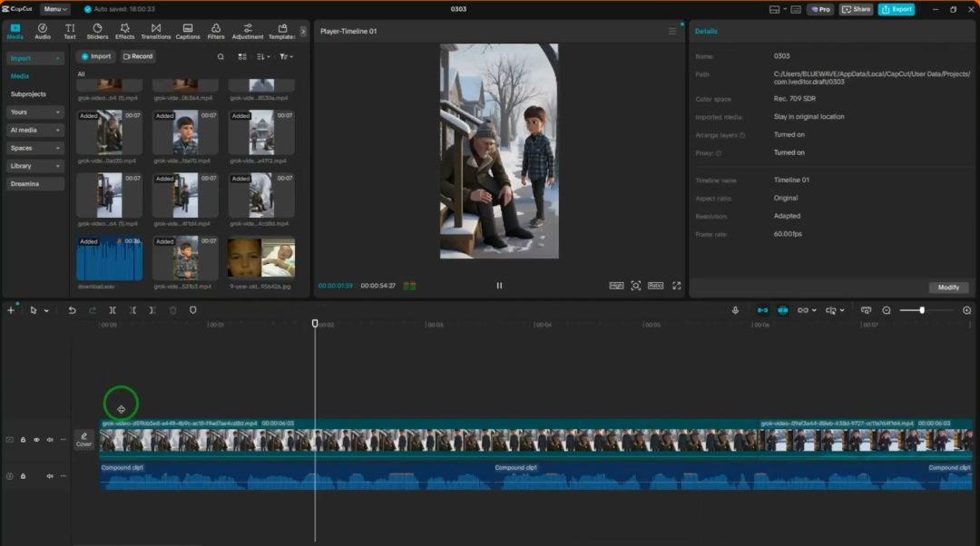Adjust the timeline zoom slider
This screenshot has width=980, height=546.
pyautogui.click(x=921, y=310)
